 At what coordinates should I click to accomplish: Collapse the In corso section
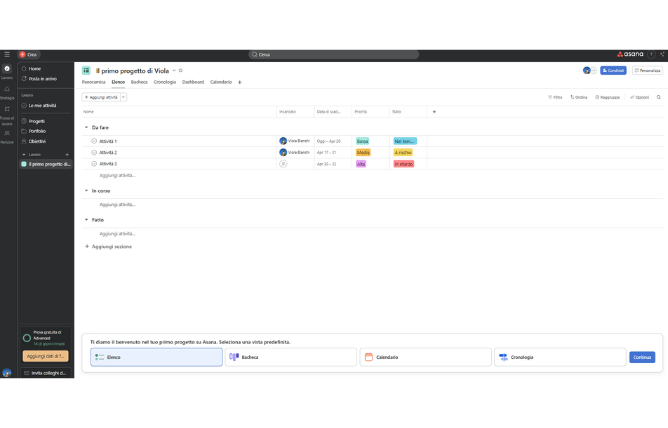tap(86, 190)
